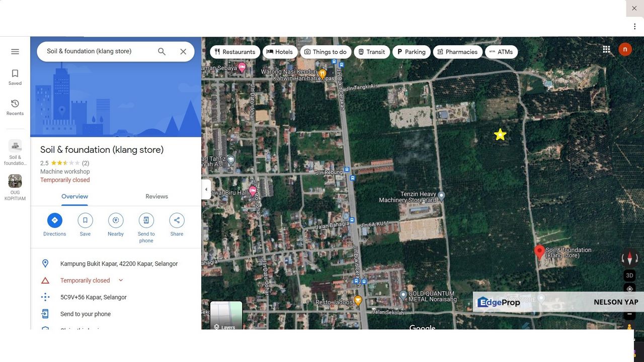The width and height of the screenshot is (644, 362).
Task: Open Saved places
Action: [x=15, y=77]
